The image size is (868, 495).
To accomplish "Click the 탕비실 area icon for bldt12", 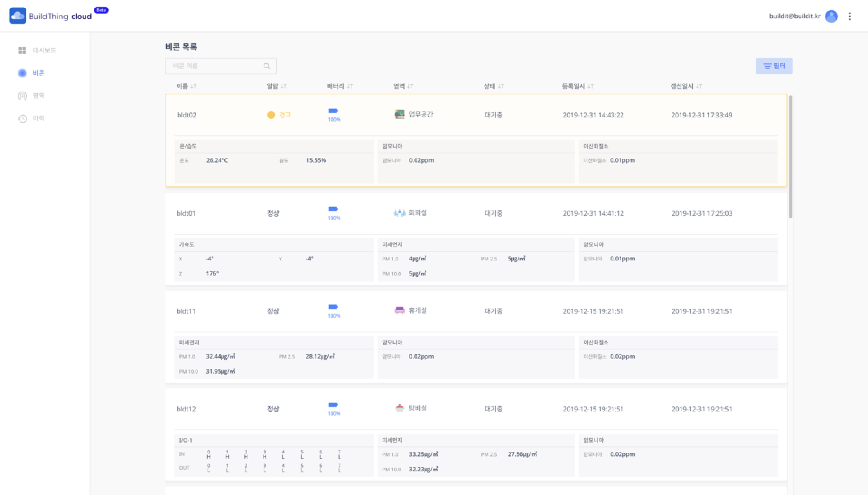I will click(400, 408).
